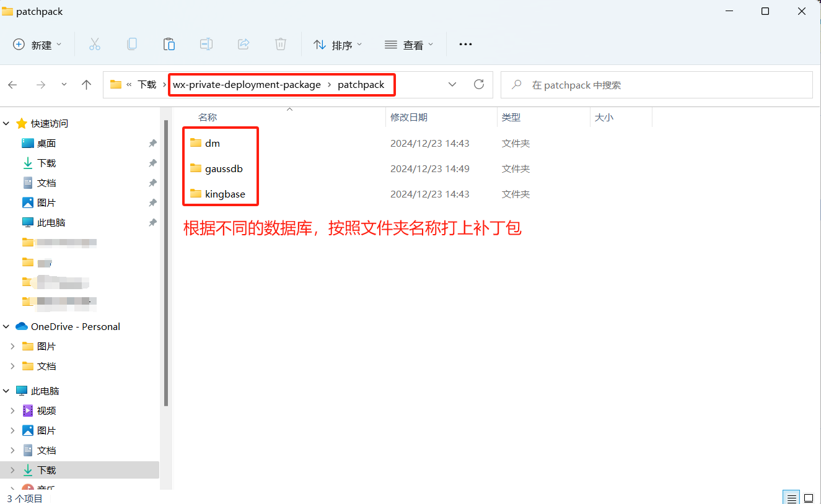Unpin 桌面 from quick access

(152, 143)
